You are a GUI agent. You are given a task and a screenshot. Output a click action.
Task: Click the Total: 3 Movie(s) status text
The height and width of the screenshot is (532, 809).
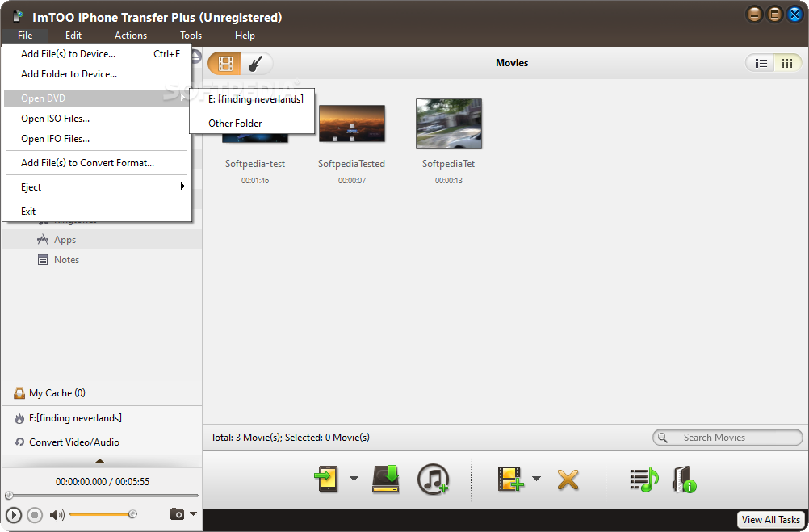[x=290, y=438]
